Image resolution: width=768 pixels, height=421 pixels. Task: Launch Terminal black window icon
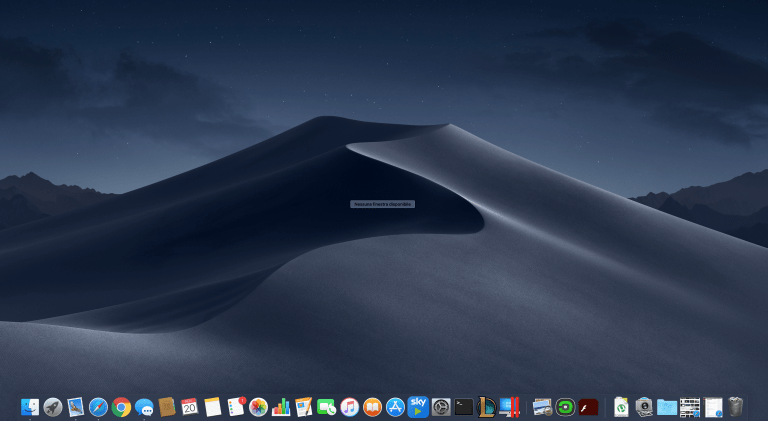pyautogui.click(x=463, y=407)
